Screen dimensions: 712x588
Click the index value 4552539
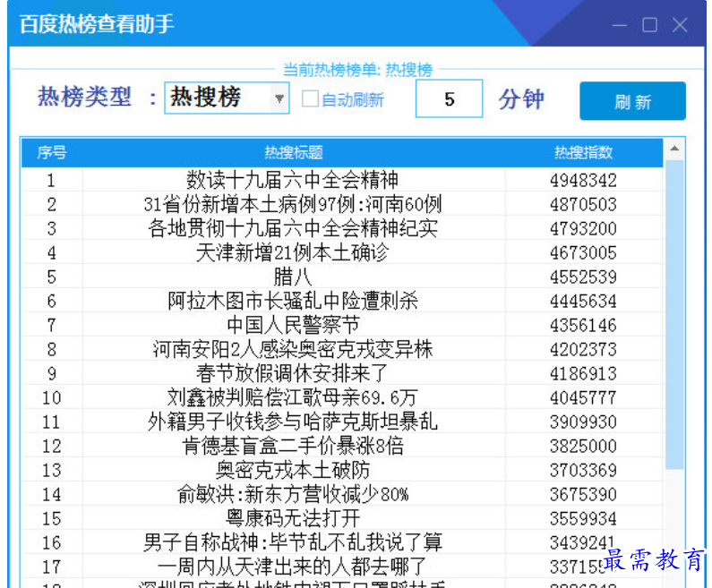pos(584,277)
